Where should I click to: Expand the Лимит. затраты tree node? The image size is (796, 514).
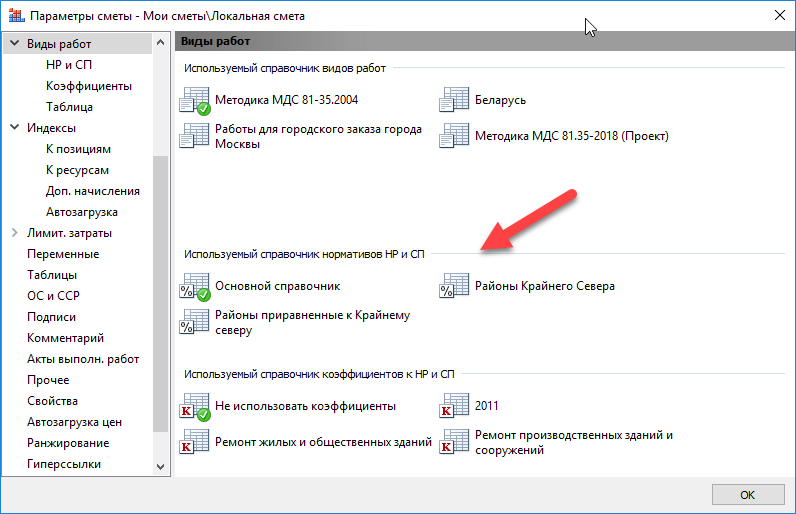15,233
